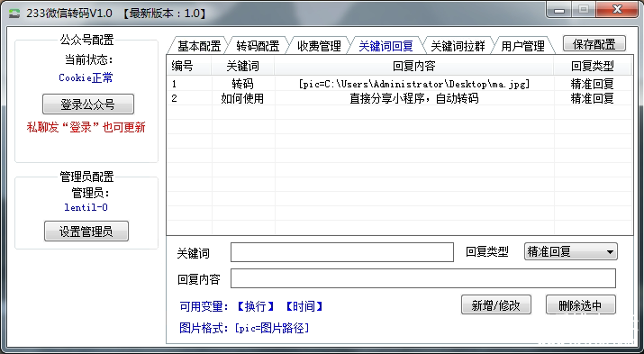Click the 回复类型 column header
The image size is (644, 354).
coord(593,66)
